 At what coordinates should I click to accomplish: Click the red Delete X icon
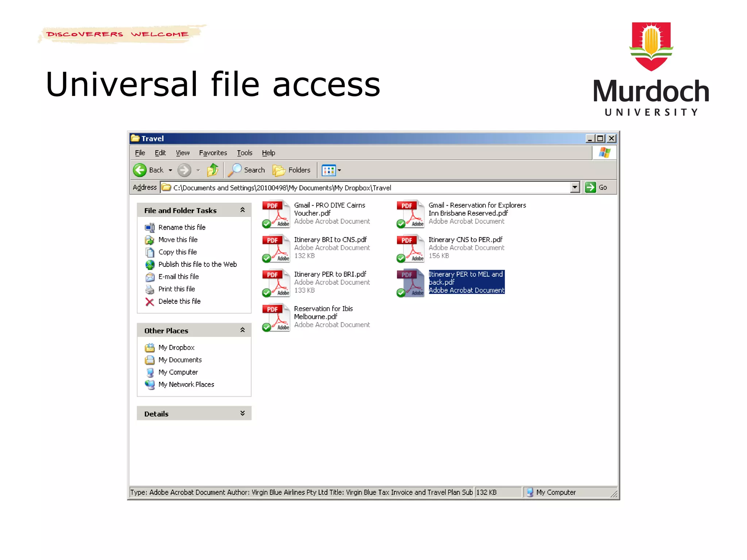pyautogui.click(x=150, y=302)
